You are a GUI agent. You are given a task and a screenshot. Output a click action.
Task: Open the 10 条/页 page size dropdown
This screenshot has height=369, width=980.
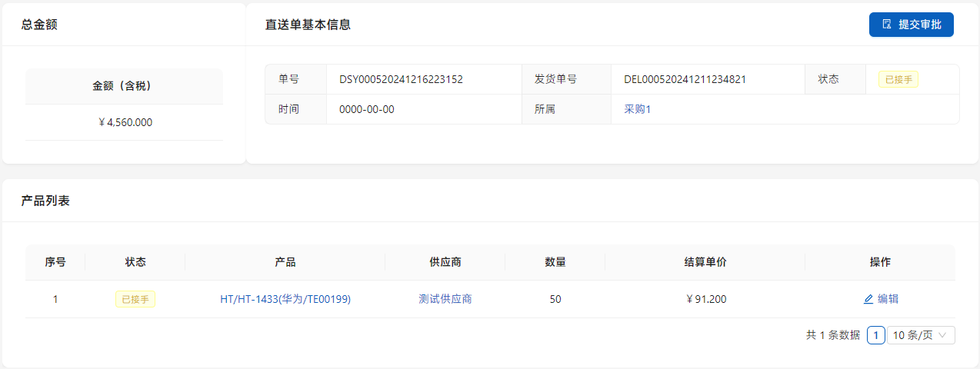click(921, 335)
